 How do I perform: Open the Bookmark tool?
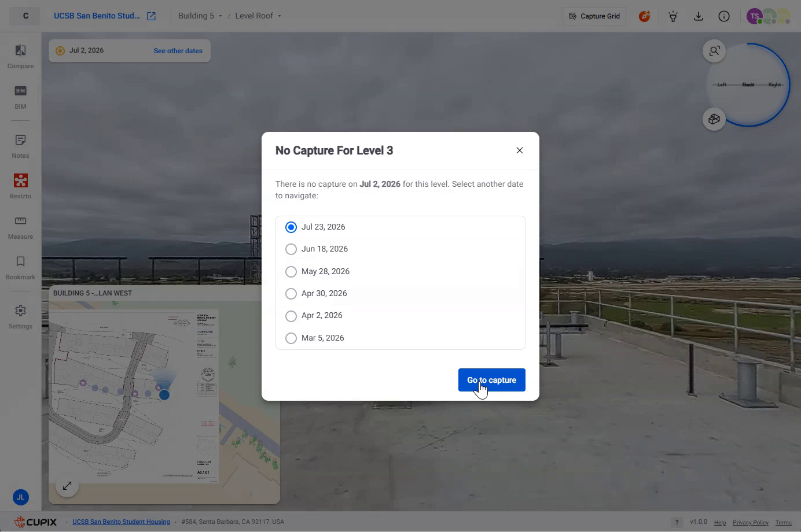(x=20, y=268)
